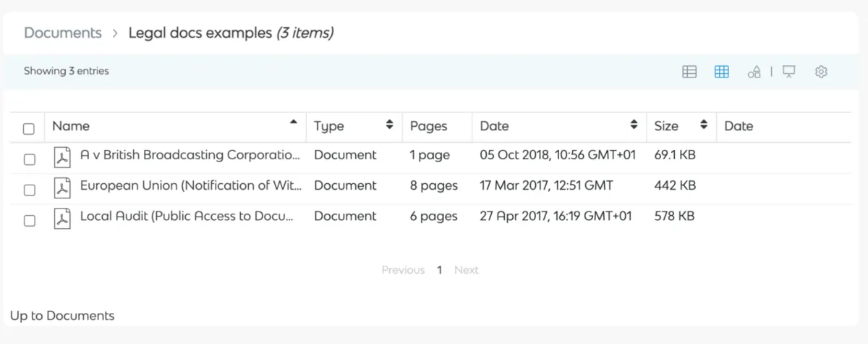
Task: Click the Next pagination button
Action: coord(467,270)
